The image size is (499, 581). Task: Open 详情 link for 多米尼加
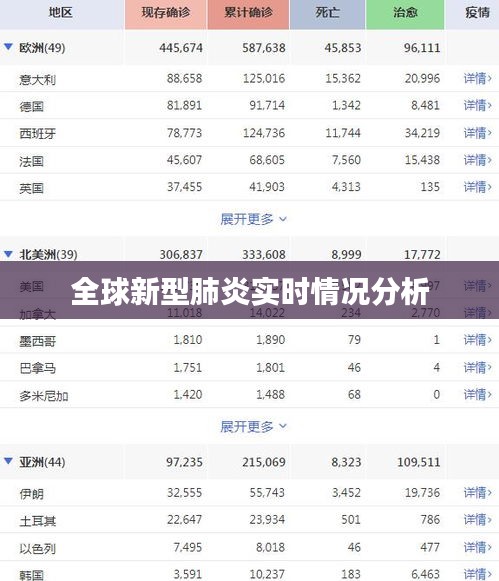(x=478, y=394)
